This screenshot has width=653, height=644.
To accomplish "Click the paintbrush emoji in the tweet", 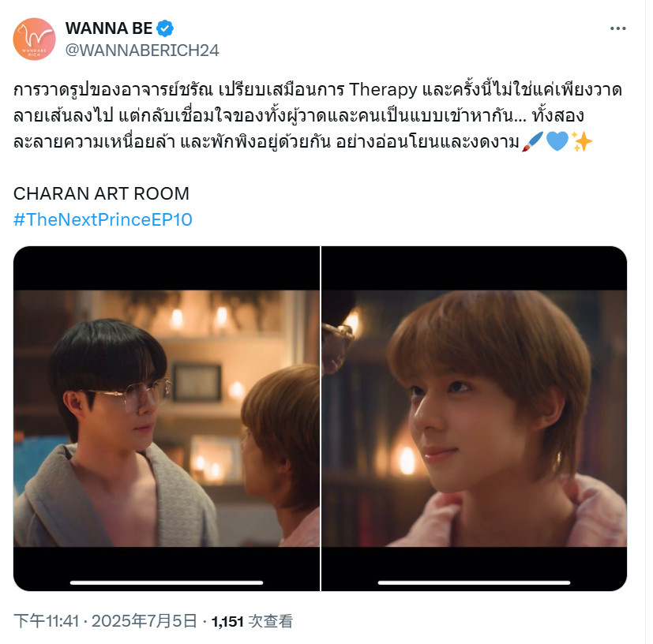I will point(533,141).
